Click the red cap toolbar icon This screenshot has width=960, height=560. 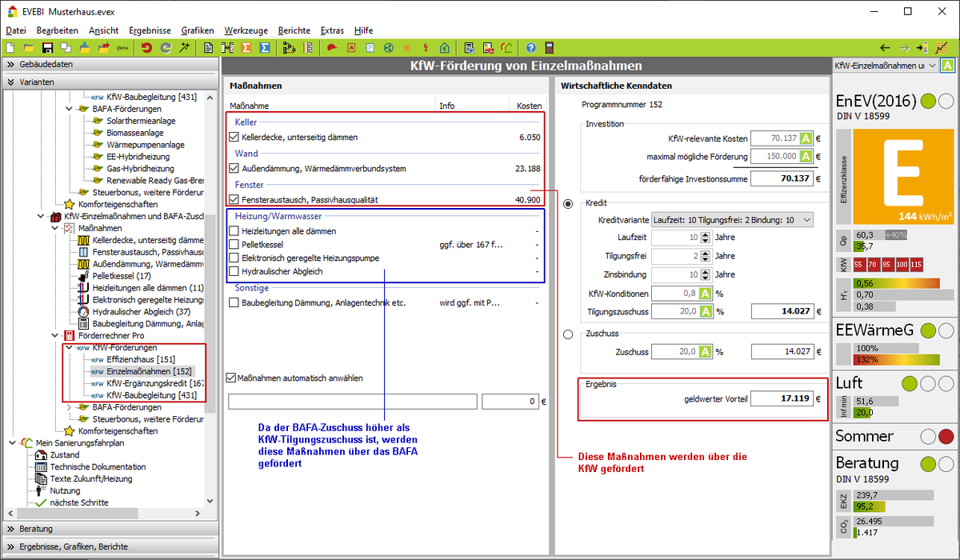click(330, 48)
